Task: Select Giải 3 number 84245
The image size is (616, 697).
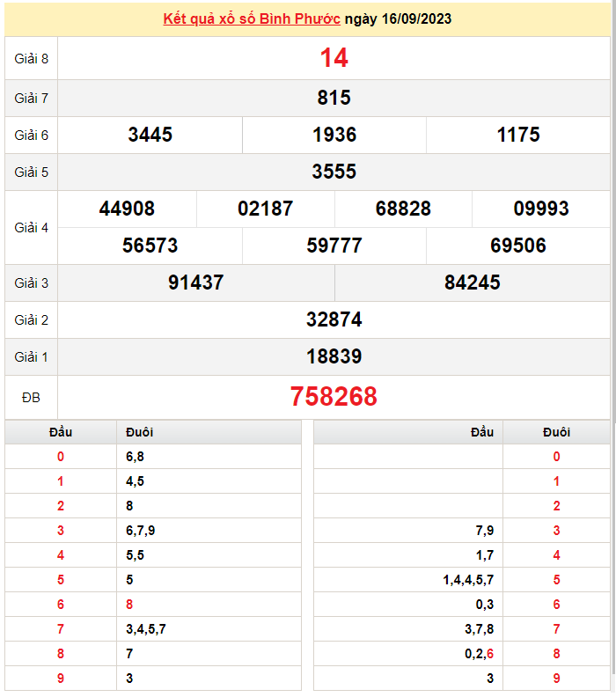Action: pos(472,282)
